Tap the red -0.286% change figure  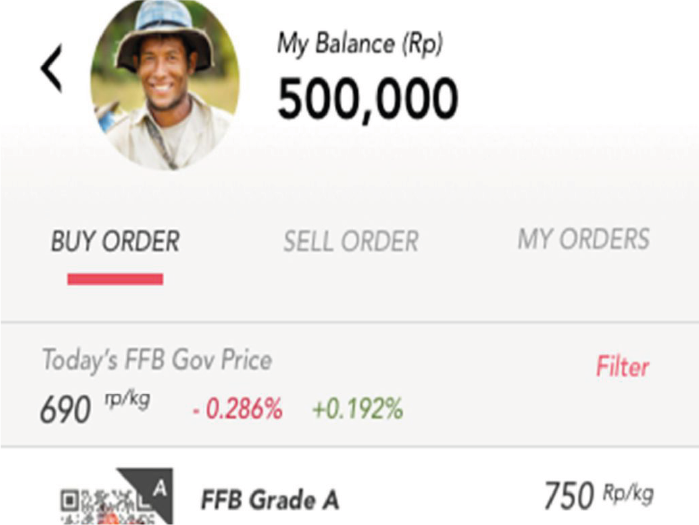click(x=236, y=408)
